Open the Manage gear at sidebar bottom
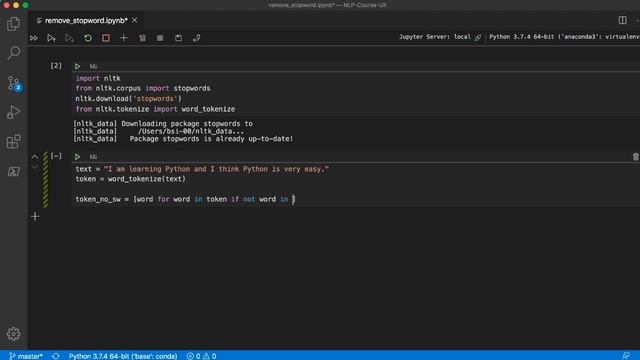 [13, 334]
